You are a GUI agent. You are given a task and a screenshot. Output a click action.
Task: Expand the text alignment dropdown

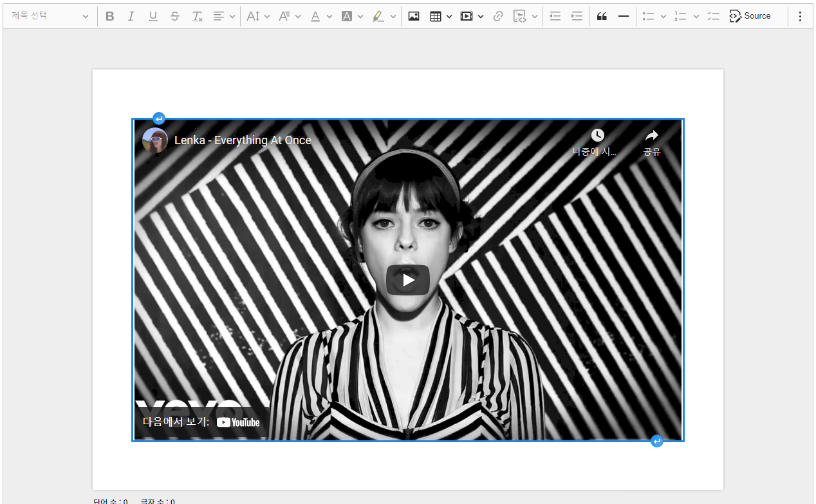click(224, 16)
